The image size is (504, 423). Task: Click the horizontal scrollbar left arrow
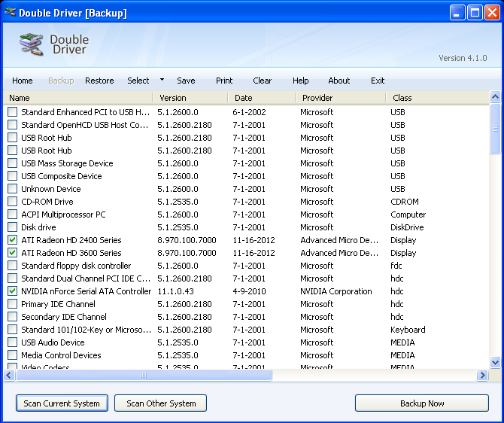(9, 375)
